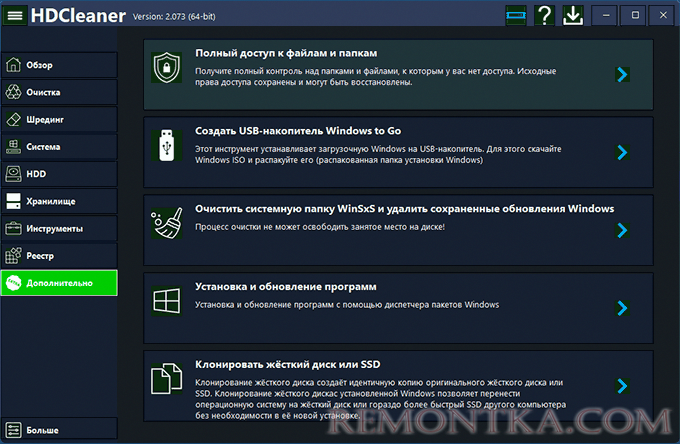Open the Больше menu at the bottom
Screen dimensions: 680x444
[59, 430]
